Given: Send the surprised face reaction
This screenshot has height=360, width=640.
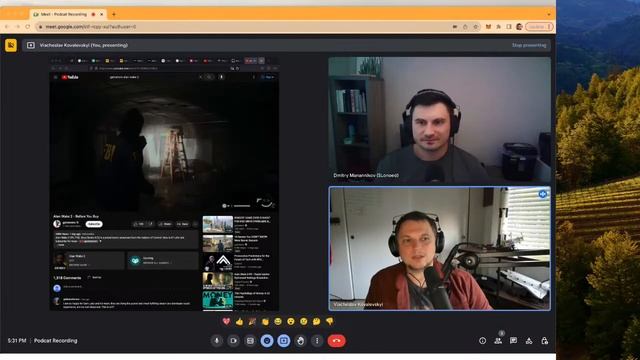Looking at the screenshot, I should [291, 321].
